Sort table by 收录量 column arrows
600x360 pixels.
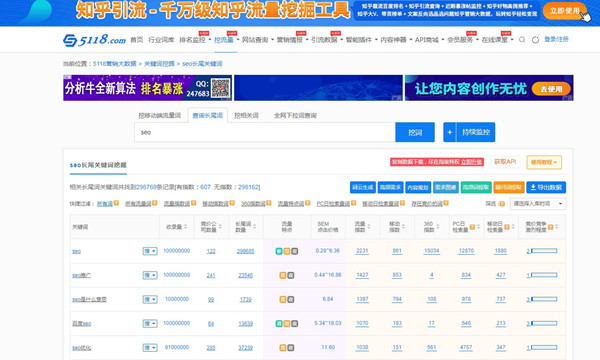pyautogui.click(x=186, y=227)
